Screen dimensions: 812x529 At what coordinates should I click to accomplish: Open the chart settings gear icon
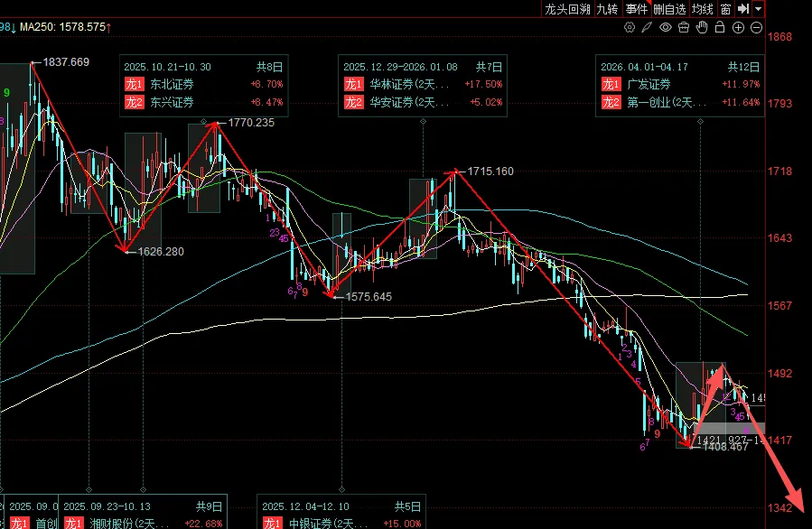[629, 27]
